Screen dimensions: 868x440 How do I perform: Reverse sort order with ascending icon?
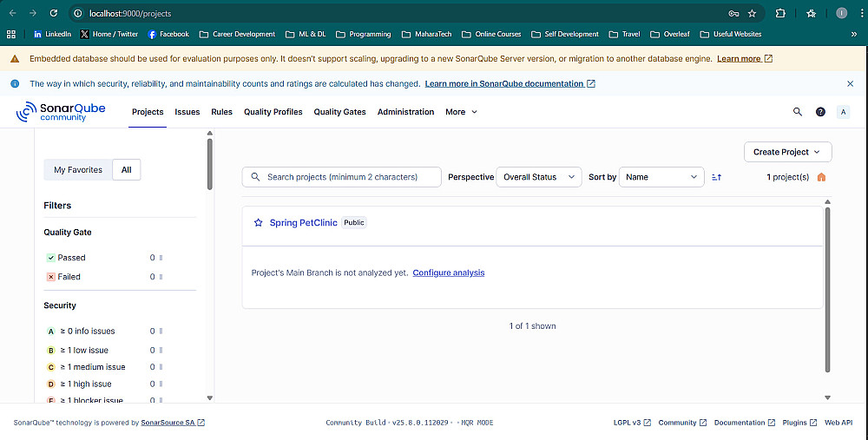[717, 177]
